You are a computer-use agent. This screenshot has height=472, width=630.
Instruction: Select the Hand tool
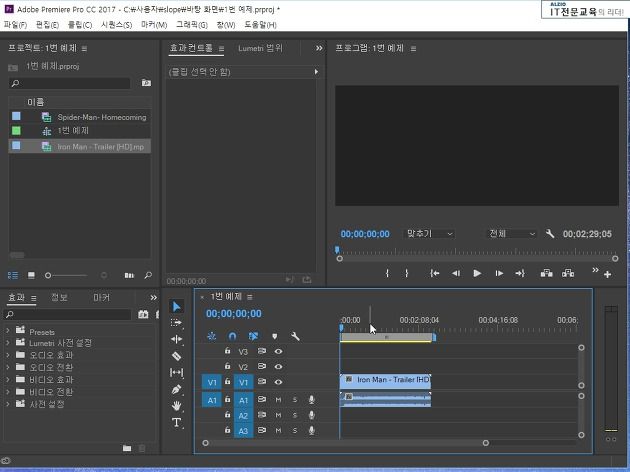point(176,406)
